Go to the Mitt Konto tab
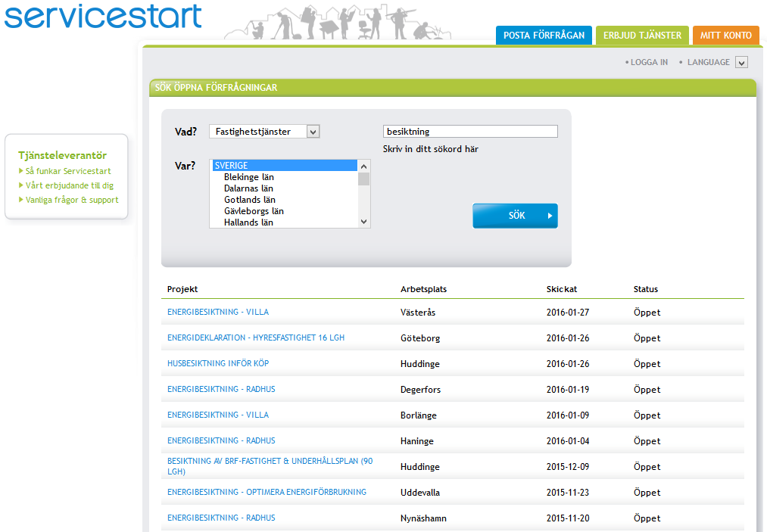The image size is (767, 532). pos(725,36)
